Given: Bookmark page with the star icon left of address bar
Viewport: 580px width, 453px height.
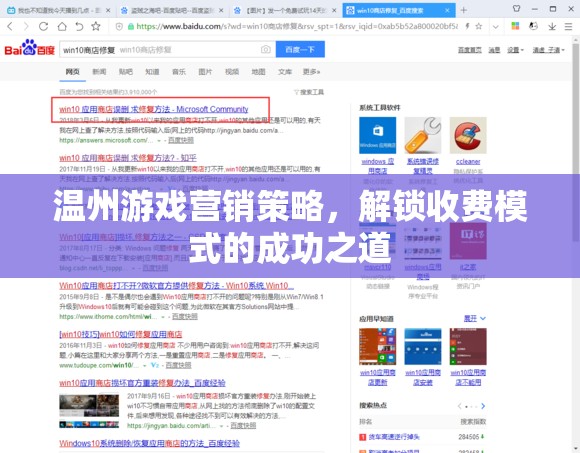Looking at the screenshot, I should coord(96,26).
